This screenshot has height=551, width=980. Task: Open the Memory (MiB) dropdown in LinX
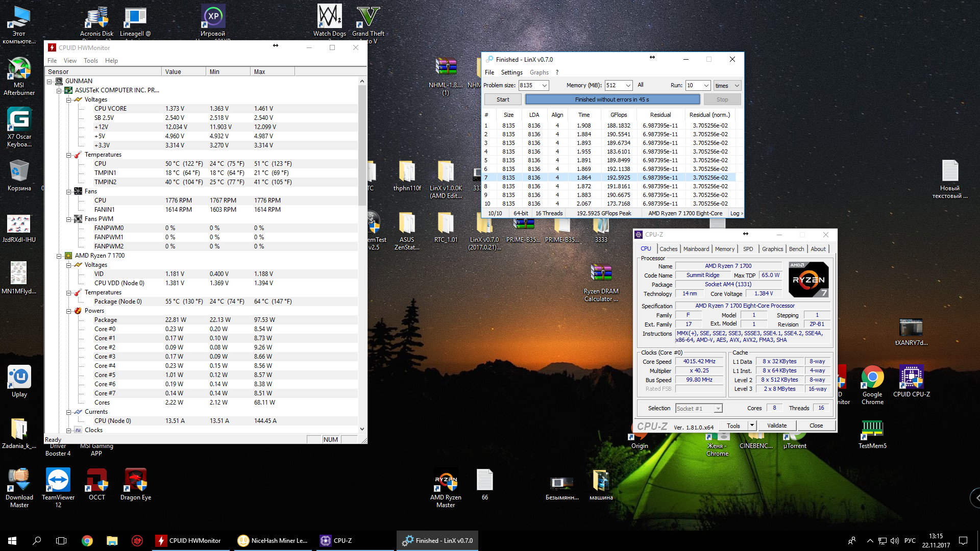[x=628, y=86]
